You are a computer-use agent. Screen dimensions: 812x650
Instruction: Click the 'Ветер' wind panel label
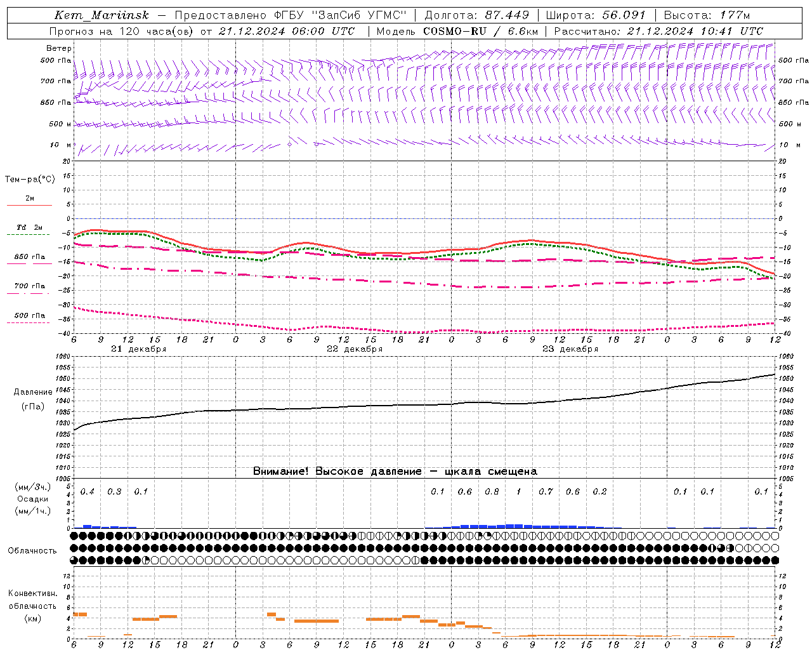[x=59, y=48]
